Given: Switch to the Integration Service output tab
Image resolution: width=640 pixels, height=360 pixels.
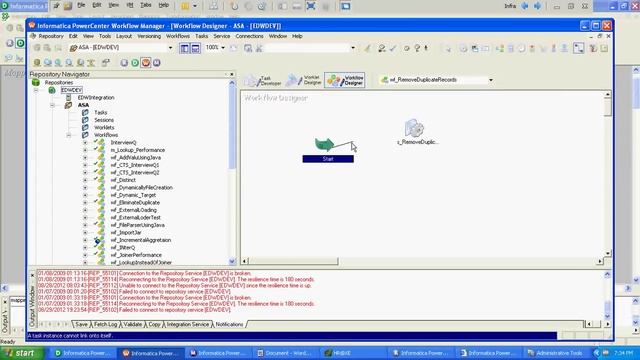Looking at the screenshot, I should [x=188, y=324].
